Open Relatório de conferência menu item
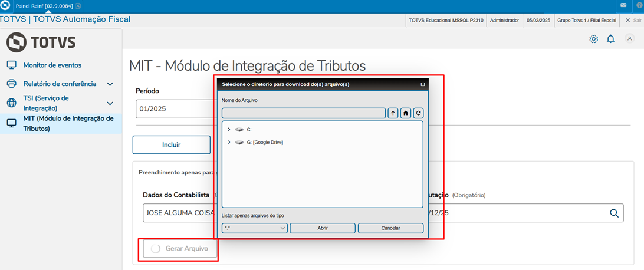Viewport: 644px width, 270px height. coord(60,84)
